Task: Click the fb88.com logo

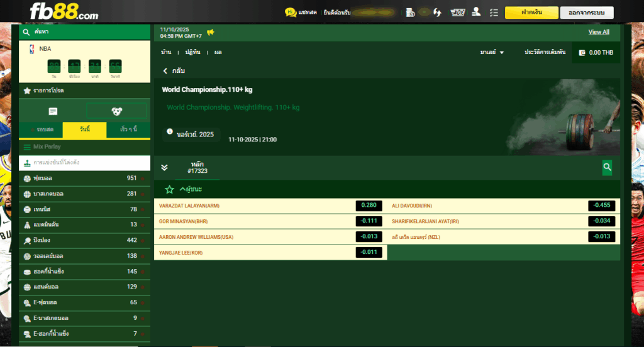Action: coord(64,11)
